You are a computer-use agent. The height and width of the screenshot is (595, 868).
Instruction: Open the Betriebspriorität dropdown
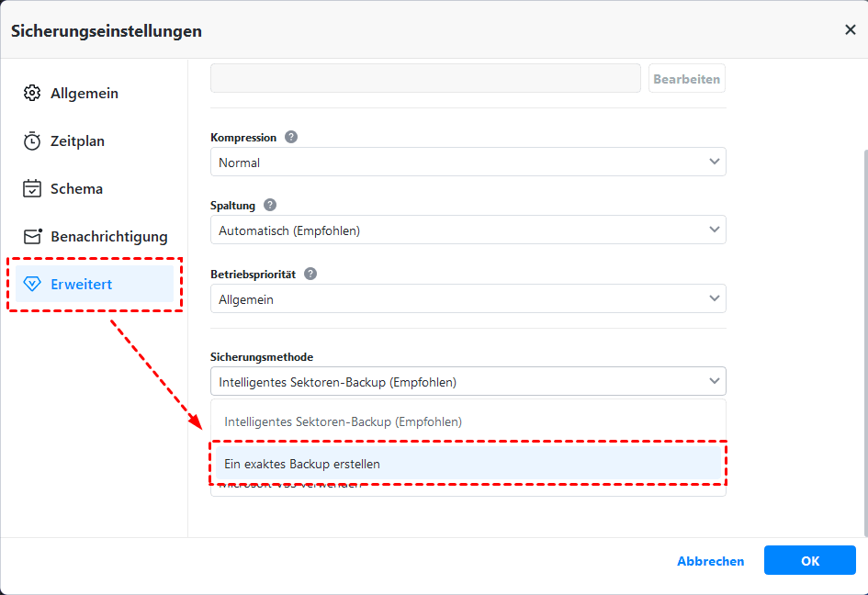(x=468, y=298)
